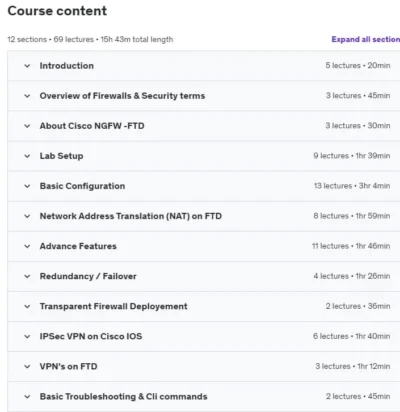Expand the Lab Setup chevron

(27, 156)
